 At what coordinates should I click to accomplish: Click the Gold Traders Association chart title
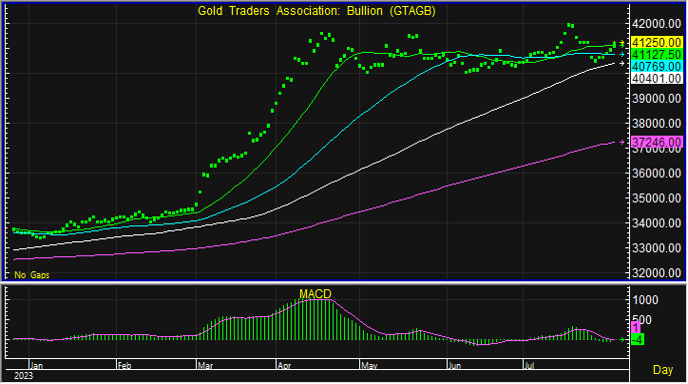tap(316, 11)
